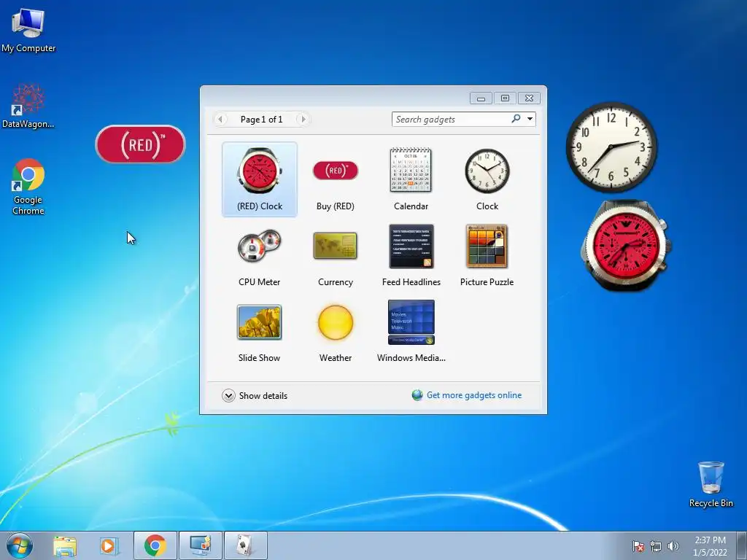Click the taskbar clock showing 2:37 PM

pyautogui.click(x=710, y=546)
